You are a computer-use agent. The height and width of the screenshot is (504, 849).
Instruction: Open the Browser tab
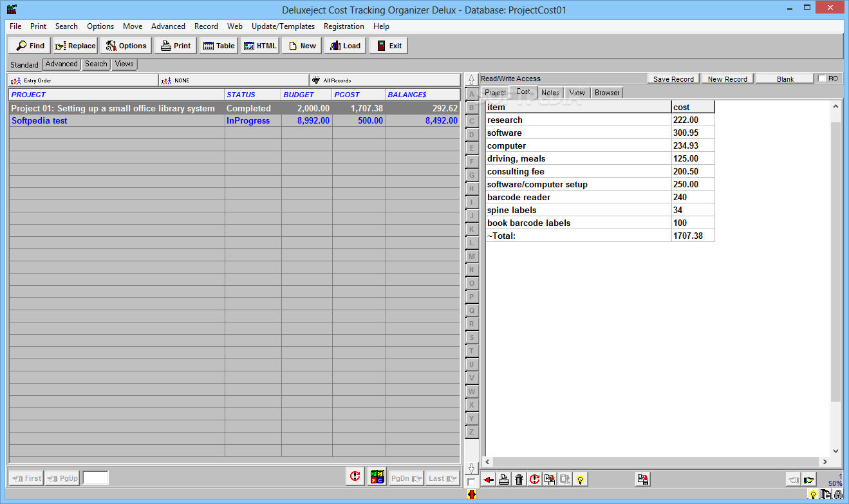[607, 93]
